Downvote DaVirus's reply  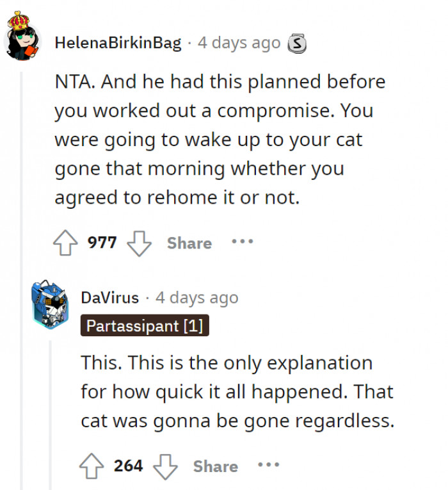pyautogui.click(x=165, y=466)
